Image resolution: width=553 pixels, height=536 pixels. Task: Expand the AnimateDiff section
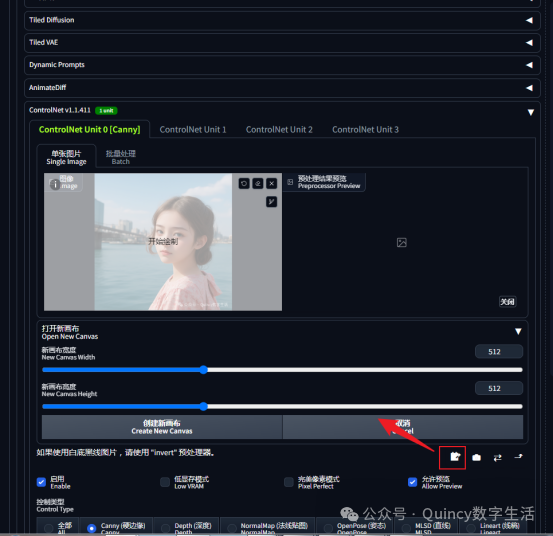coord(282,88)
